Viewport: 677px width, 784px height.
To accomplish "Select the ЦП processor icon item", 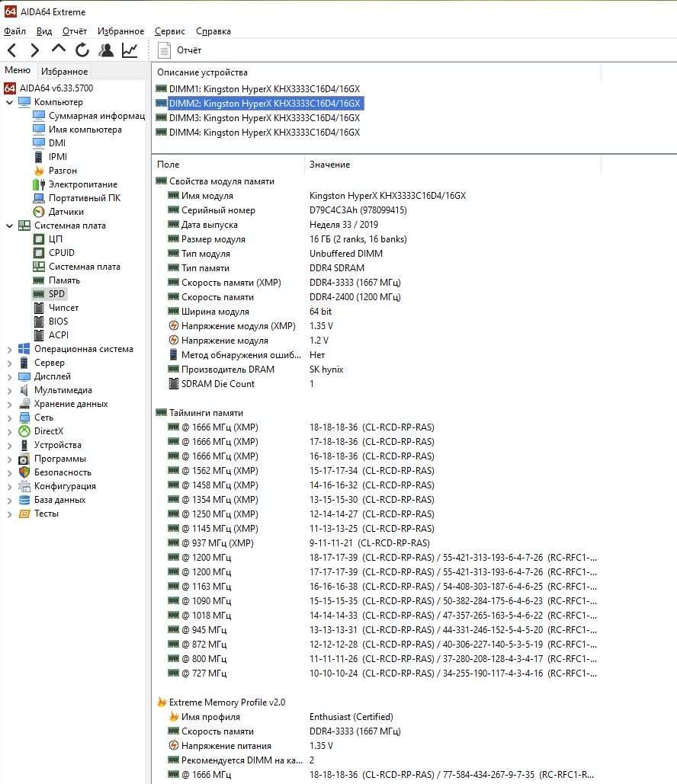I will (39, 239).
